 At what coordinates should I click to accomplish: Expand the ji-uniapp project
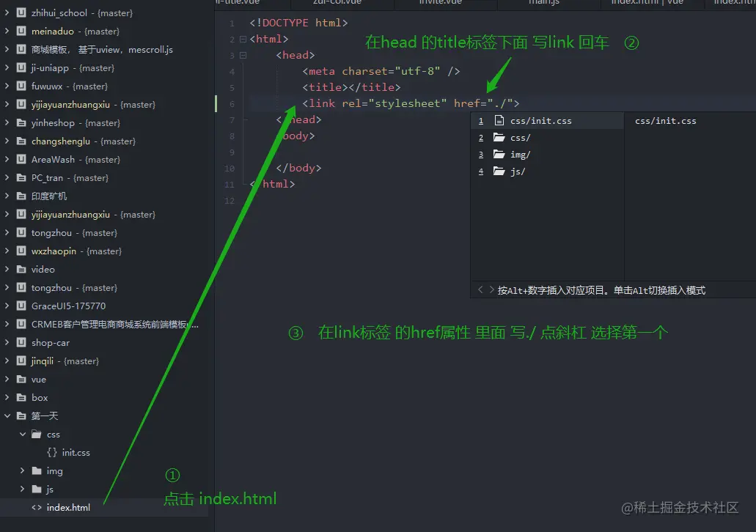(7, 67)
